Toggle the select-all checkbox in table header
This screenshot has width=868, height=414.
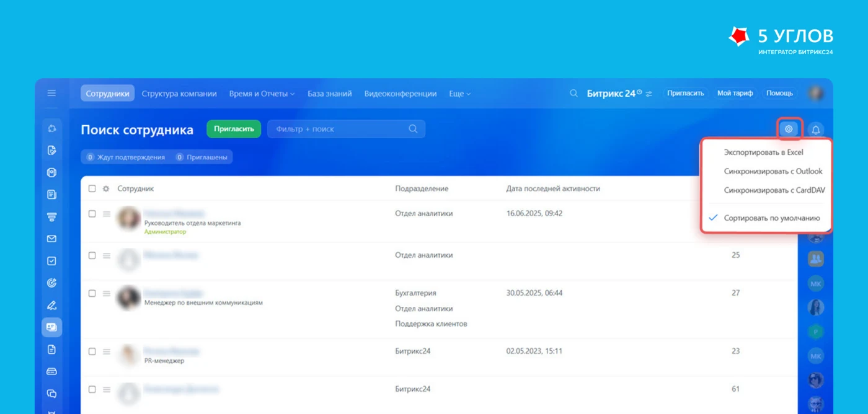point(92,188)
